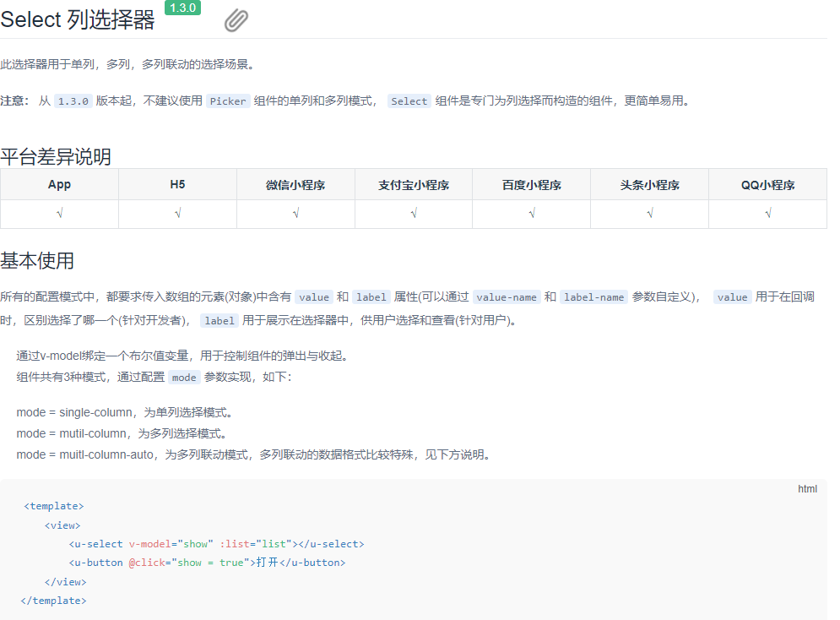The width and height of the screenshot is (840, 620).
Task: Click the label code tag
Action: pos(371,296)
